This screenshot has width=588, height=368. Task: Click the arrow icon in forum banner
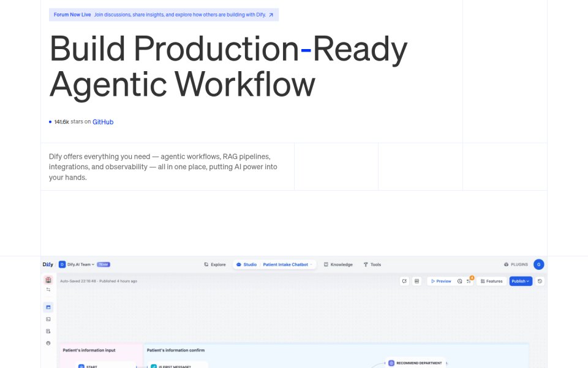271,15
